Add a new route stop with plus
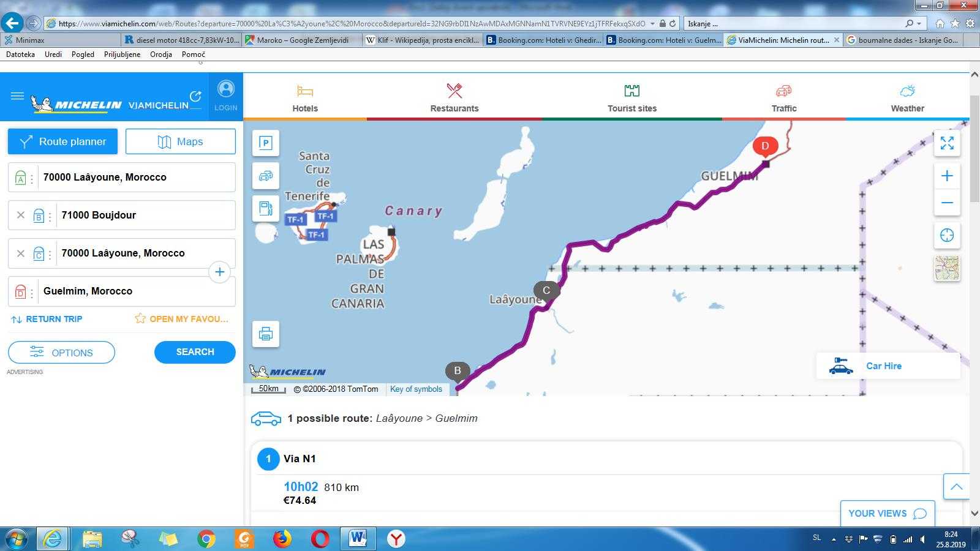 click(x=219, y=272)
